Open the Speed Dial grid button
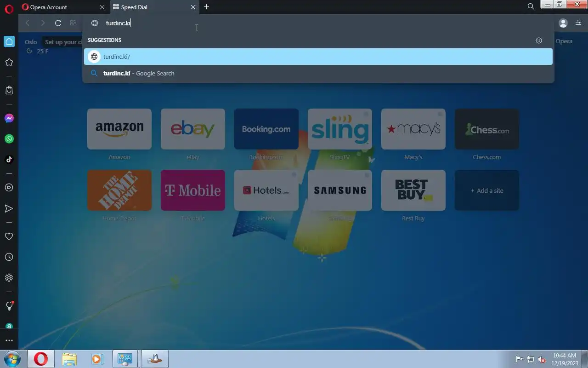The image size is (588, 368). tap(73, 23)
